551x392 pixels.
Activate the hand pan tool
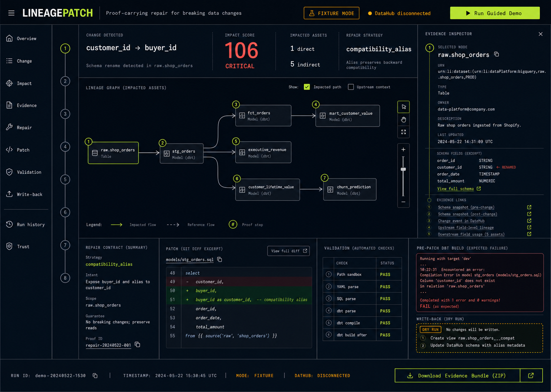tap(404, 119)
